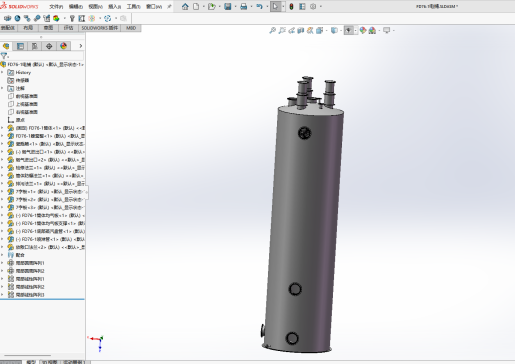Switch to the 装配体 CommandManager tab
Viewport: 515px width, 364px height.
(x=8, y=28)
